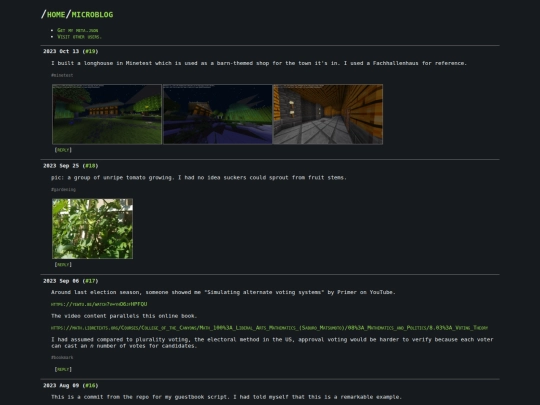Follow the 'Visit other users' link
The height and width of the screenshot is (405, 540).
click(79, 37)
